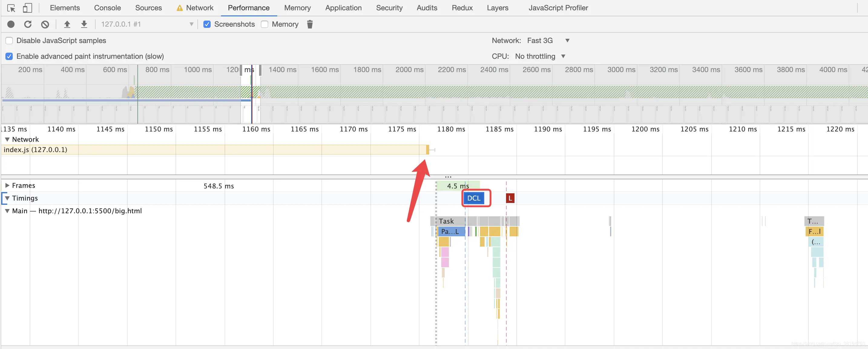The image size is (868, 349).
Task: Click the load profile upload icon
Action: [x=67, y=24]
